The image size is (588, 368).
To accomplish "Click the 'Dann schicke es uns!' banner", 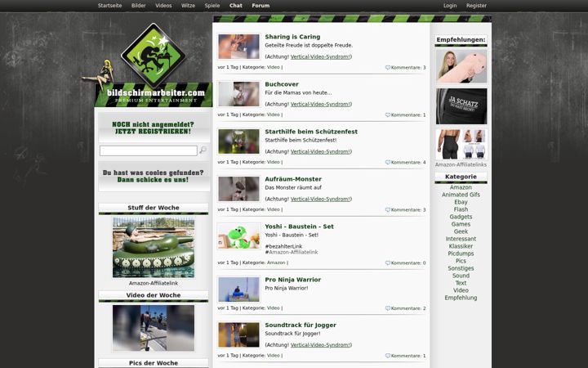I will point(153,176).
